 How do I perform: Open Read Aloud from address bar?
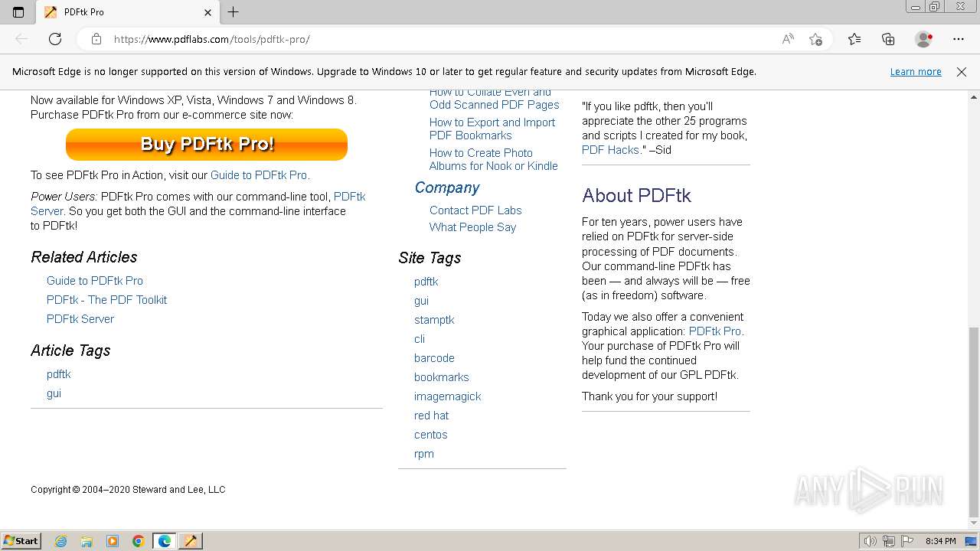coord(788,39)
